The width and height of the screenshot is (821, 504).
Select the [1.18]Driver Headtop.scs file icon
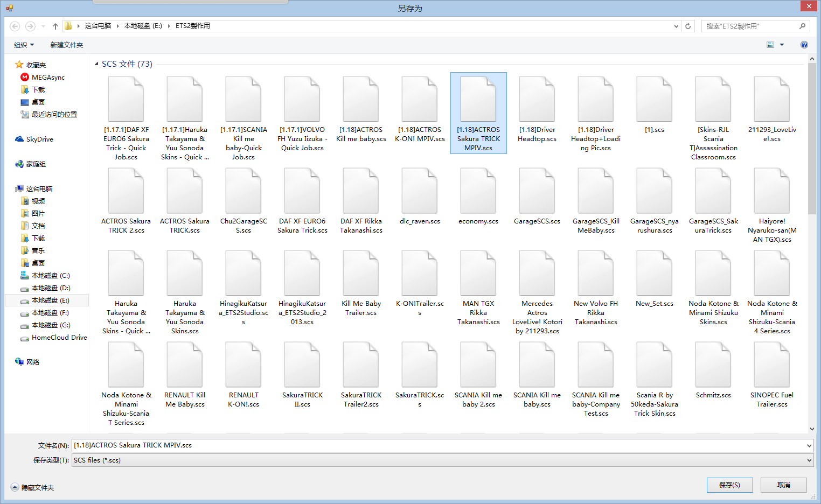(537, 100)
